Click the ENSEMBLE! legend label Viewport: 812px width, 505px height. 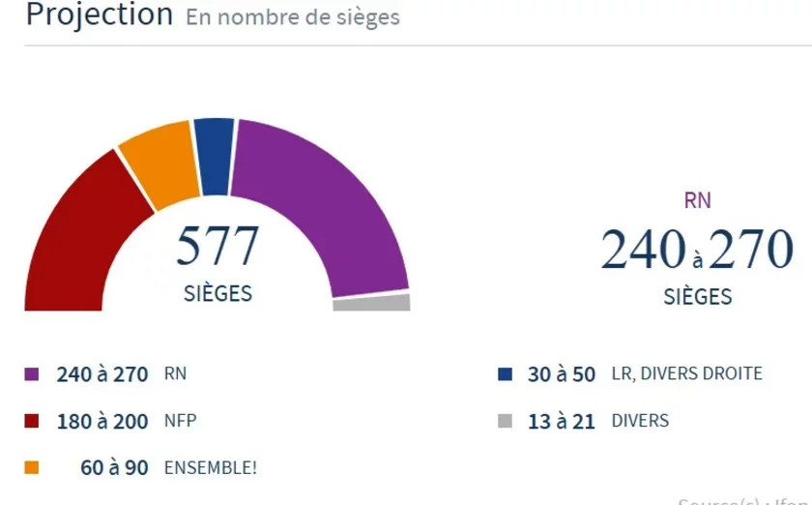click(x=212, y=467)
